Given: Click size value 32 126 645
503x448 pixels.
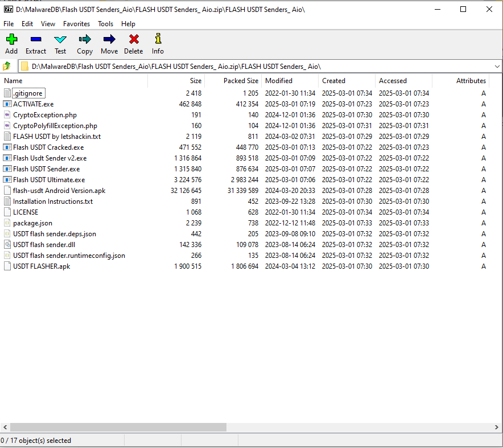Looking at the screenshot, I should pyautogui.click(x=186, y=191).
